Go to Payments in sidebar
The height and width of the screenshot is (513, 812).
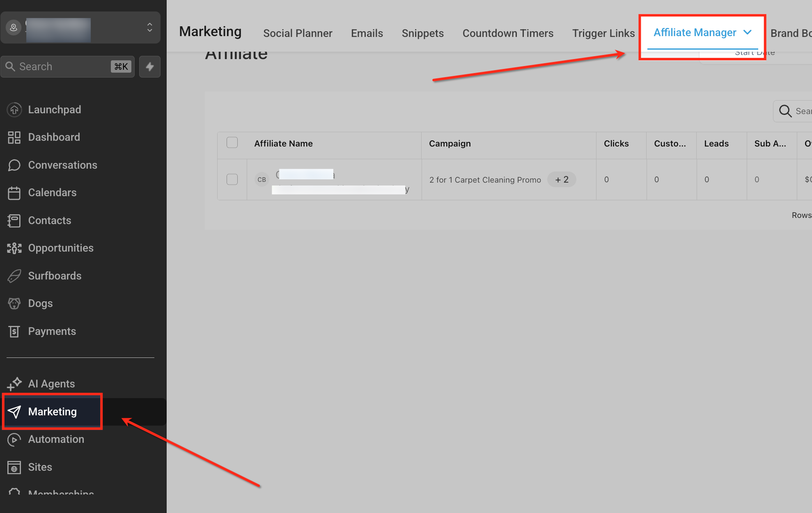click(52, 331)
